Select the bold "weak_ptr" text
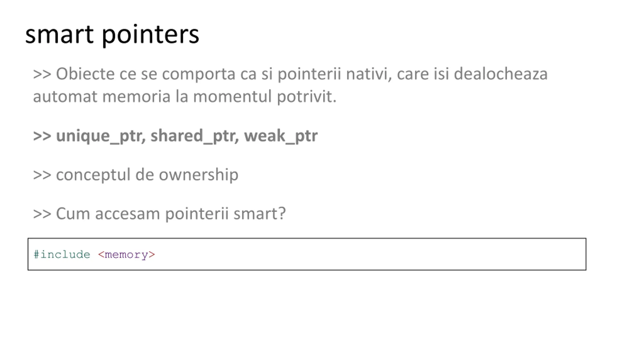Screen dimensions: 644x362 coord(281,136)
